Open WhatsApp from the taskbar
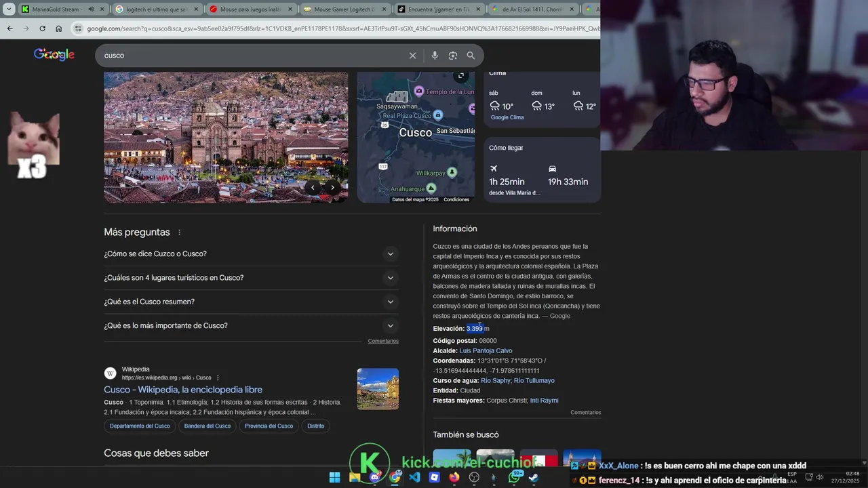868x488 pixels. 514,477
